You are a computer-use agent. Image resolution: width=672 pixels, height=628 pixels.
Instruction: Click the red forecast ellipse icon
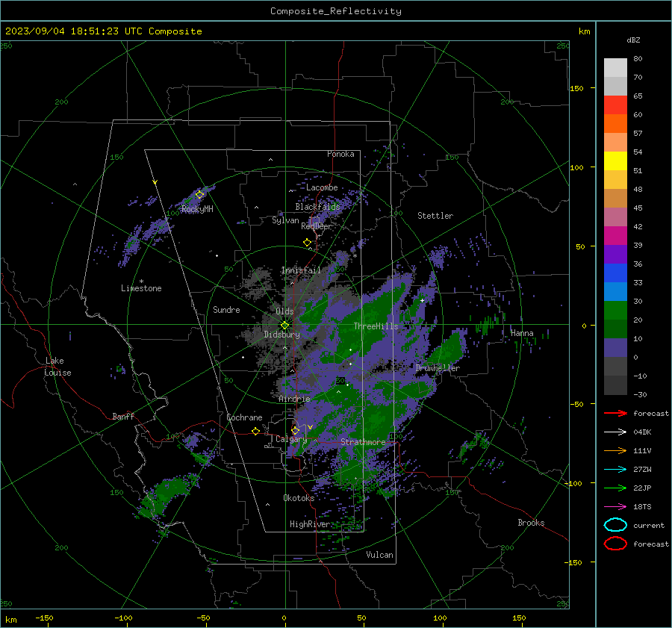(615, 544)
